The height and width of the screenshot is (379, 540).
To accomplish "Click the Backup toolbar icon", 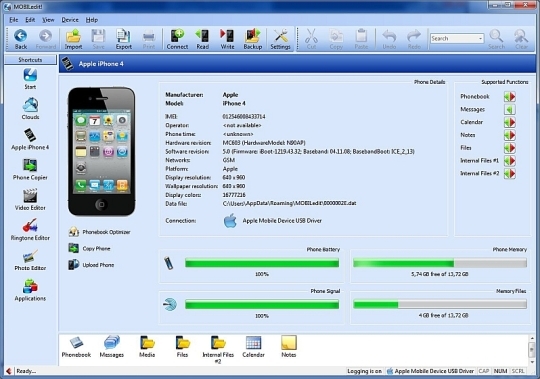I will coord(253,39).
